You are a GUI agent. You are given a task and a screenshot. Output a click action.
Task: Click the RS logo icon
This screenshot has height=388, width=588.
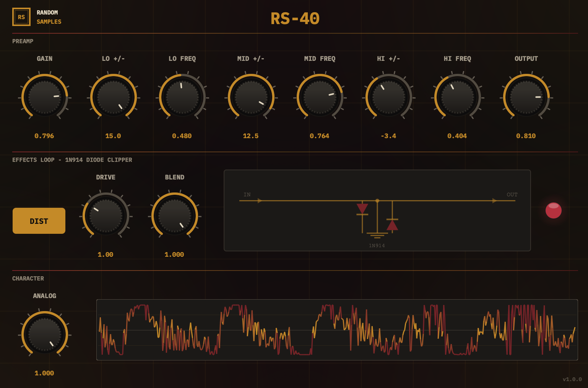click(x=21, y=17)
